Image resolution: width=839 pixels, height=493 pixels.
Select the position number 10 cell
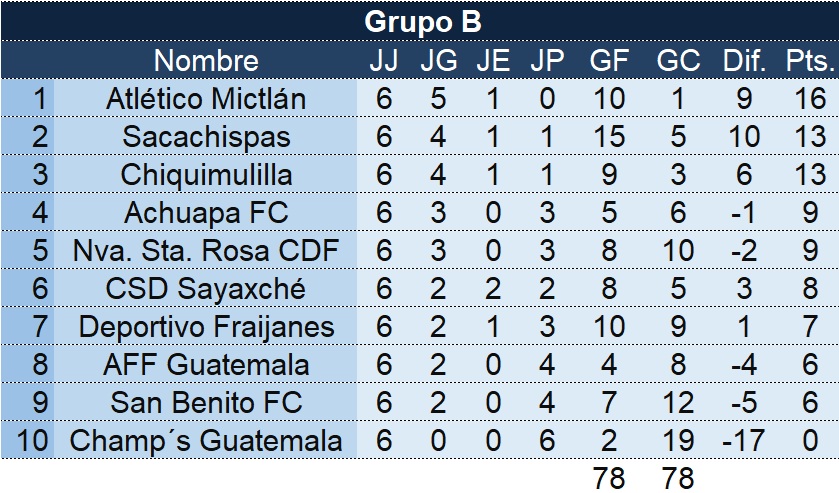[x=28, y=441]
